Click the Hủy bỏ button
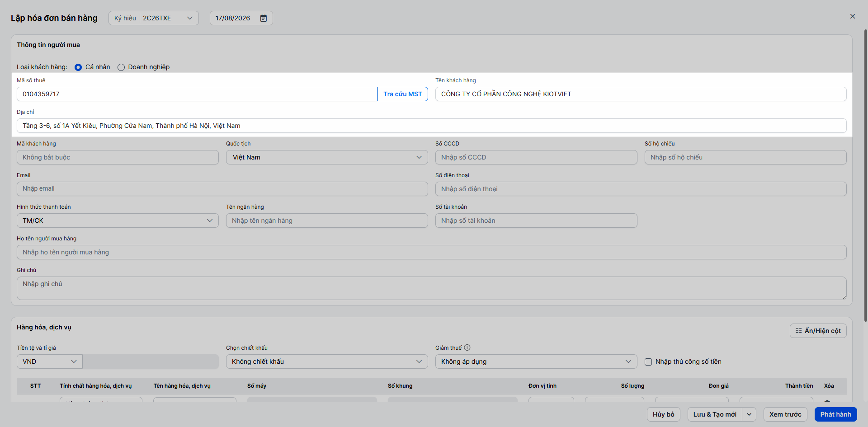This screenshot has height=427, width=868. (664, 414)
